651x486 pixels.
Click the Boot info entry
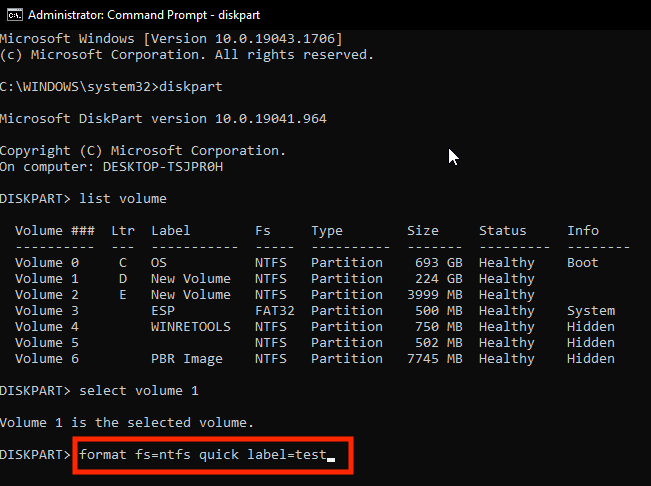583,263
